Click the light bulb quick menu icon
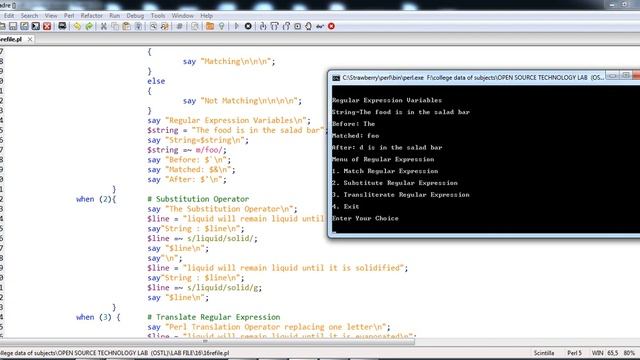640x360 pixels. click(221, 26)
